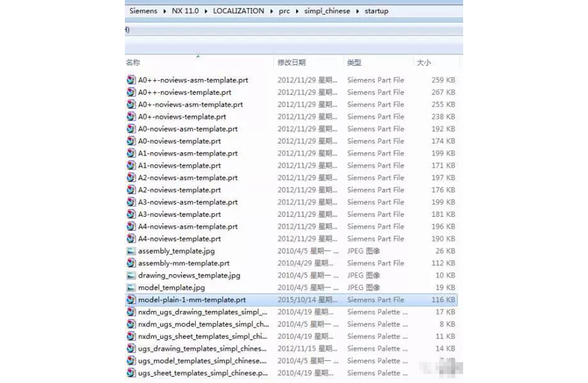
Task: Select the A2-noviews-template.prt file
Action: click(180, 190)
